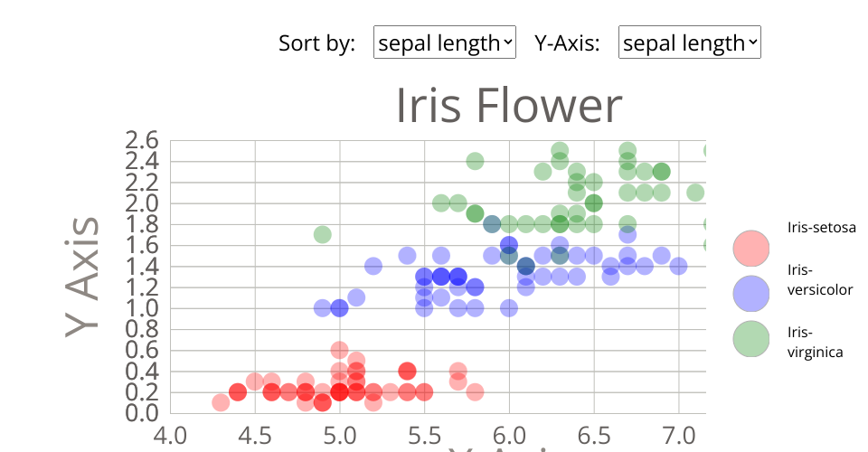
Task: Click the Iris-virginica legend label
Action: (815, 342)
